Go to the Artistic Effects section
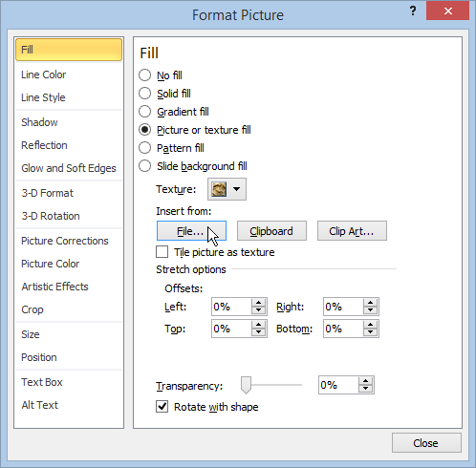Image resolution: width=476 pixels, height=468 pixels. (54, 287)
